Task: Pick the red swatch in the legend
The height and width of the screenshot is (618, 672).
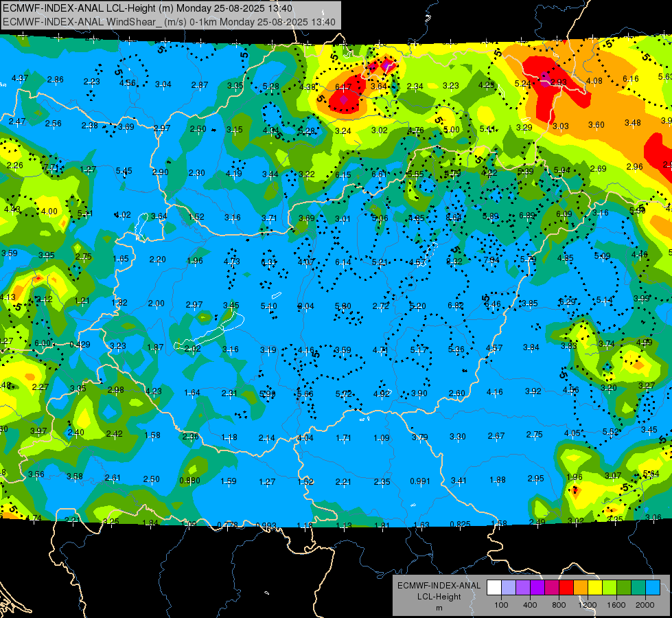Action: [566, 588]
